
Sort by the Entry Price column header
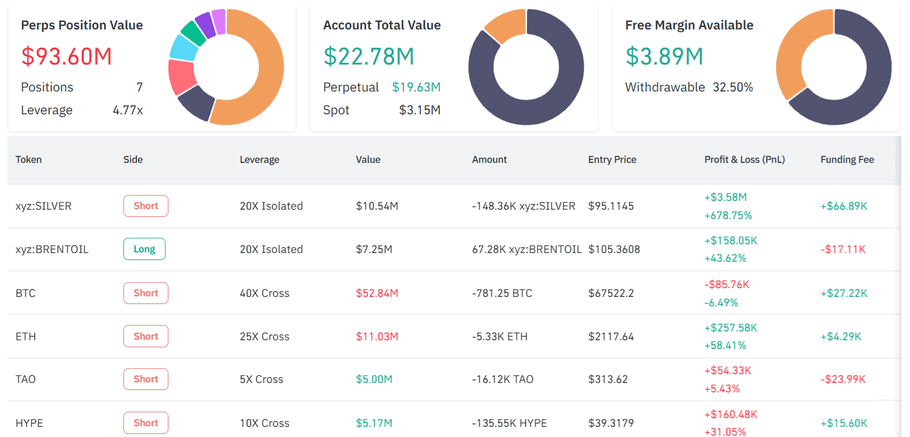[612, 159]
